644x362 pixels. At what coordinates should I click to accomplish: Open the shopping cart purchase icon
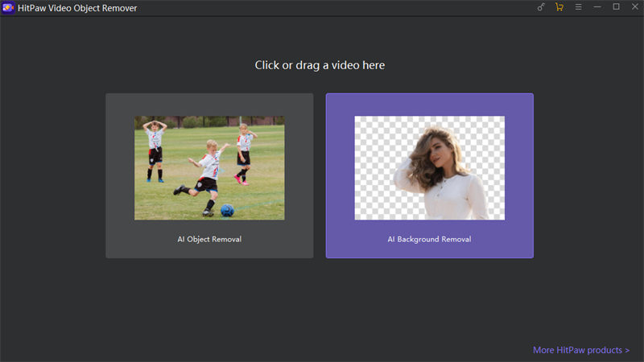559,7
